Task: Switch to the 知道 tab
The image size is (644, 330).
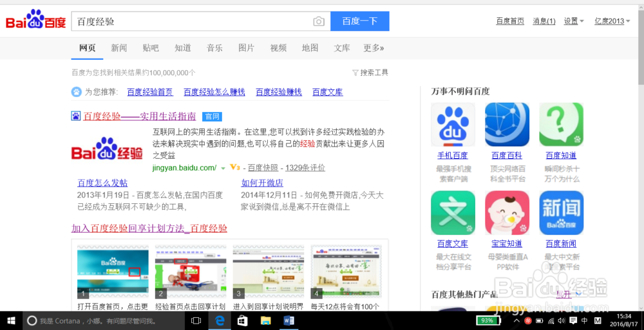Action: [183, 48]
